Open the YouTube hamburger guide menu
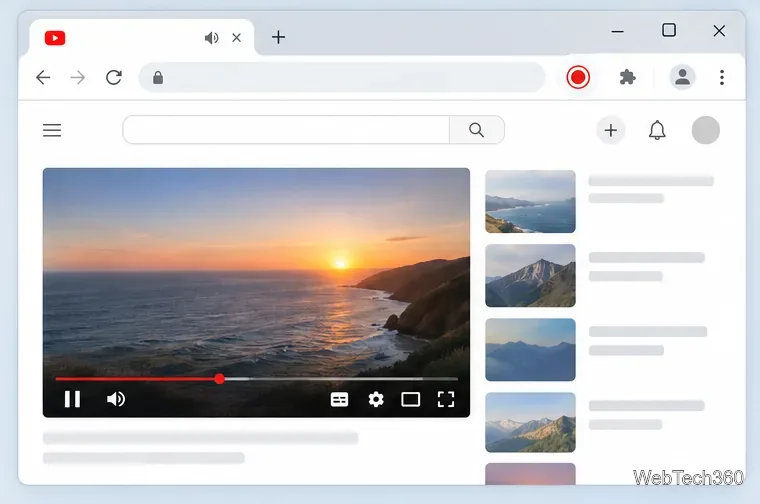The height and width of the screenshot is (504, 760). (52, 130)
